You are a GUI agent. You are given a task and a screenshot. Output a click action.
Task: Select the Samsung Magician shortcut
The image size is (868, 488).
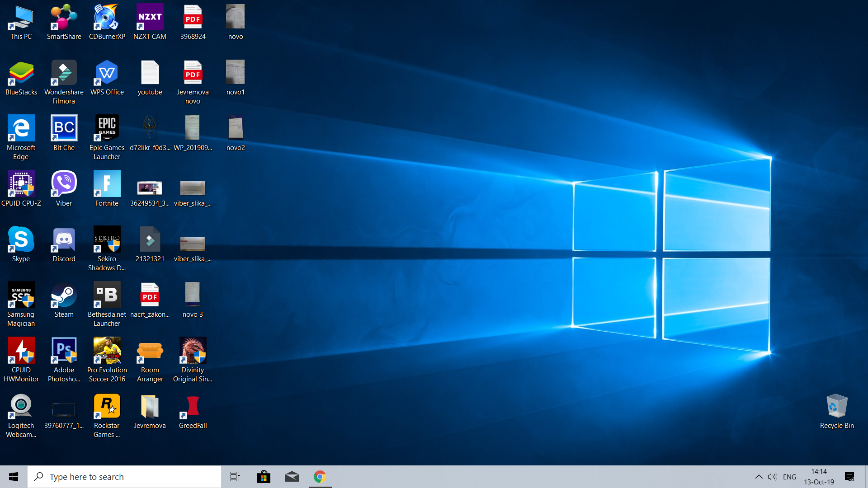[x=21, y=305]
